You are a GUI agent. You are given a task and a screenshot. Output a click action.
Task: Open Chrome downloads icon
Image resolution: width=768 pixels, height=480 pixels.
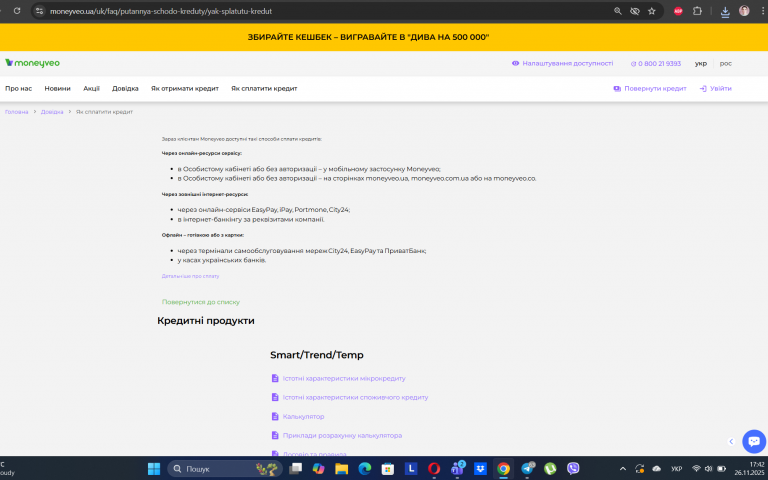point(725,11)
